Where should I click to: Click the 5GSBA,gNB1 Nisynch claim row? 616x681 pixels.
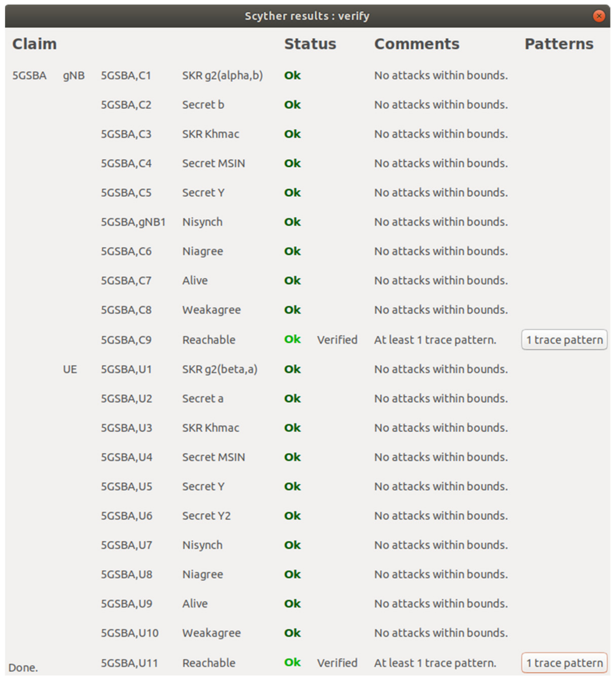point(133,222)
